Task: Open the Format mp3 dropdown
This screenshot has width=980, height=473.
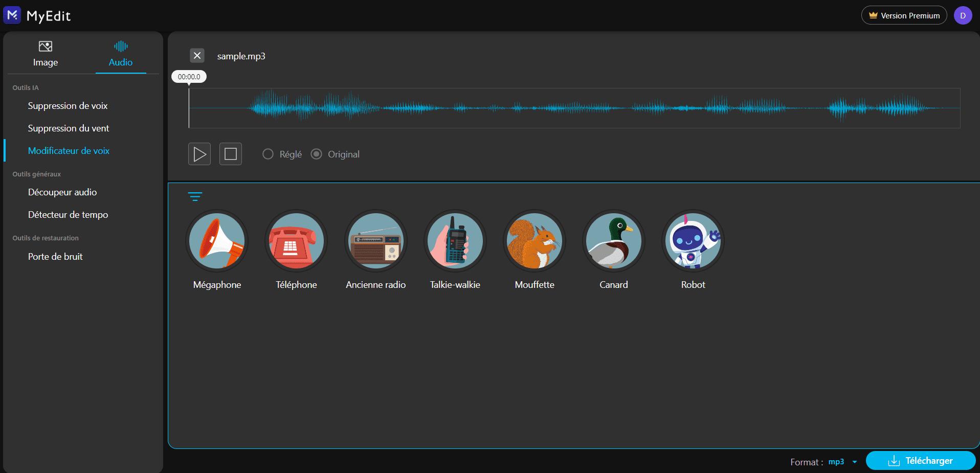Action: tap(841, 461)
